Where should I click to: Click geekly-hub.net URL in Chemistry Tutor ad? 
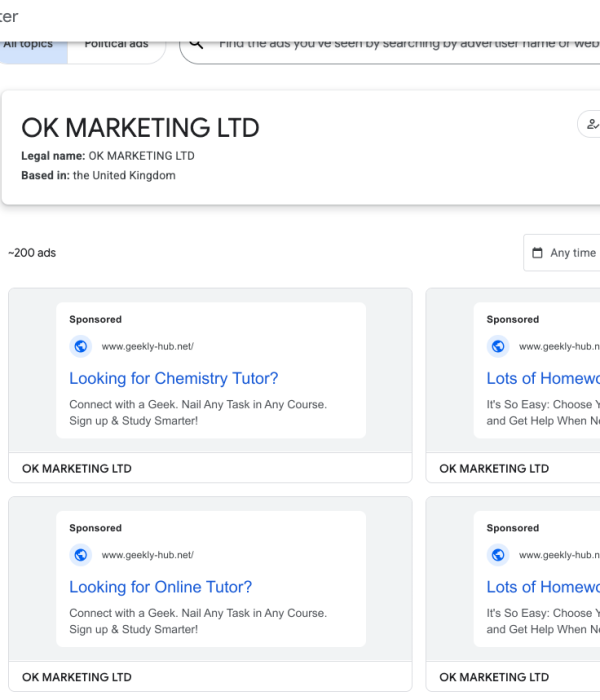tap(148, 347)
